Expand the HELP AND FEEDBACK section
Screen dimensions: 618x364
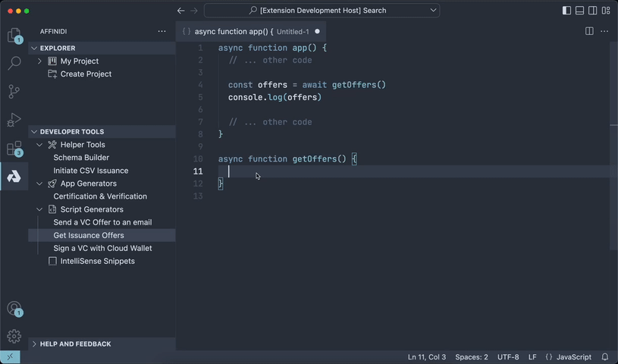pyautogui.click(x=34, y=344)
